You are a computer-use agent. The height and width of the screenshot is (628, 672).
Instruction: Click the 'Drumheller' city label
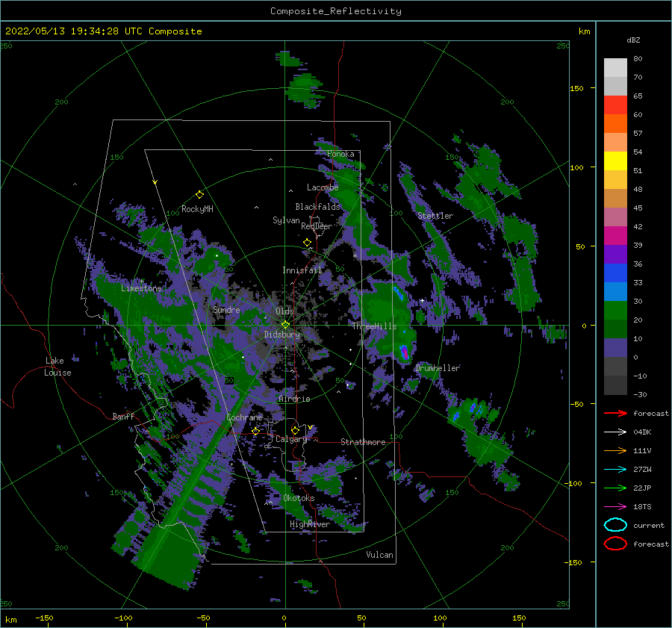(x=438, y=368)
